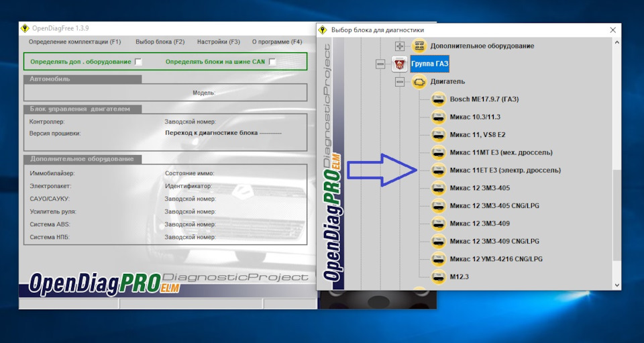Select Микас 12 ЗМЗ-405 CNG/LPG text entry
644x343 pixels.
(494, 205)
